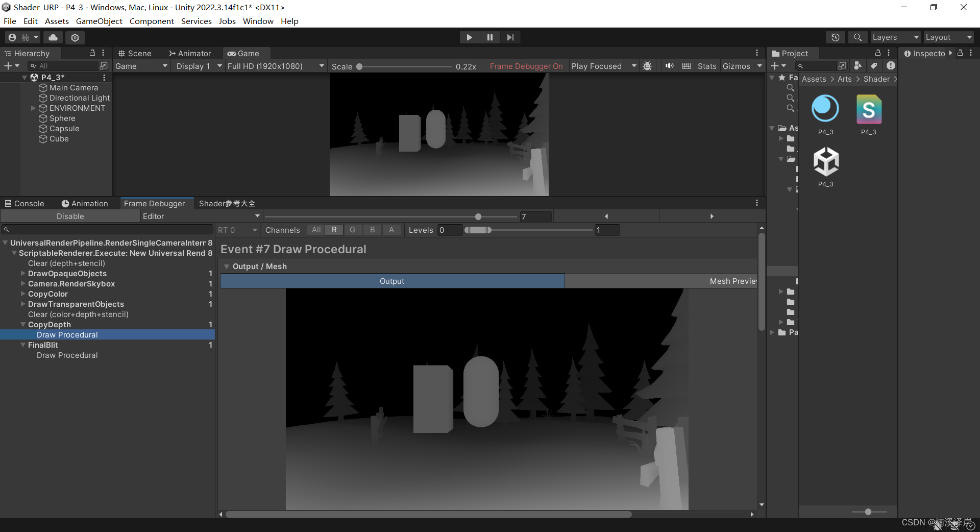Click the frame debugger event slider
Screen dimensions: 980x532
point(390,216)
